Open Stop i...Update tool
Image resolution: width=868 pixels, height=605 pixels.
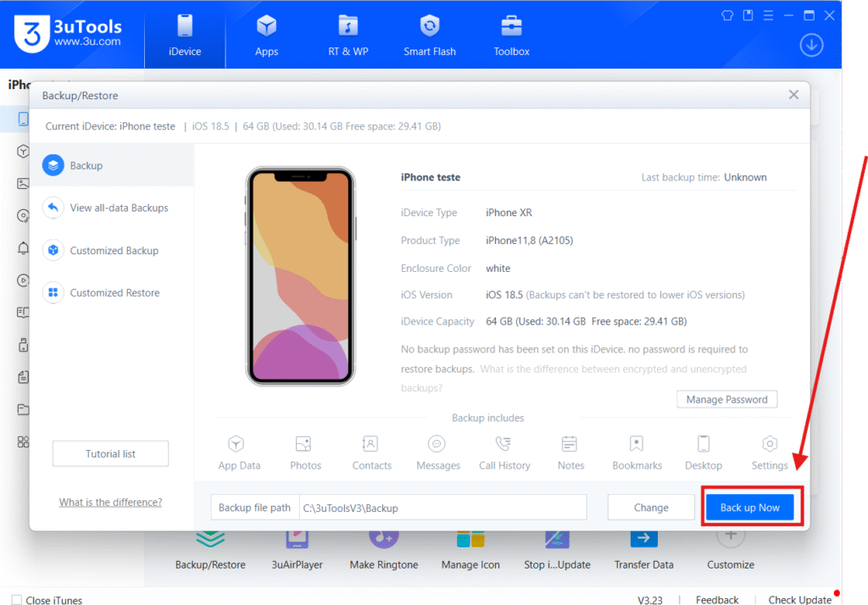tap(557, 551)
